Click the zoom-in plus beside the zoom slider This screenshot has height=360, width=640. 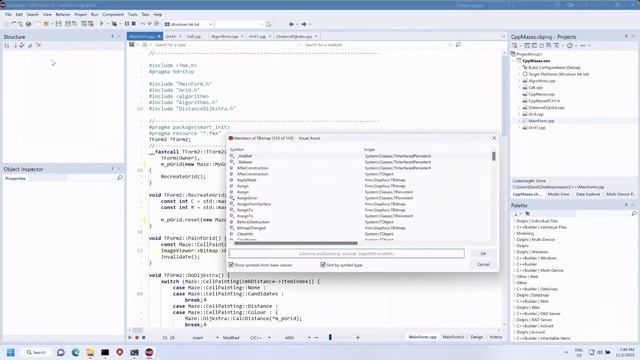tap(358, 338)
